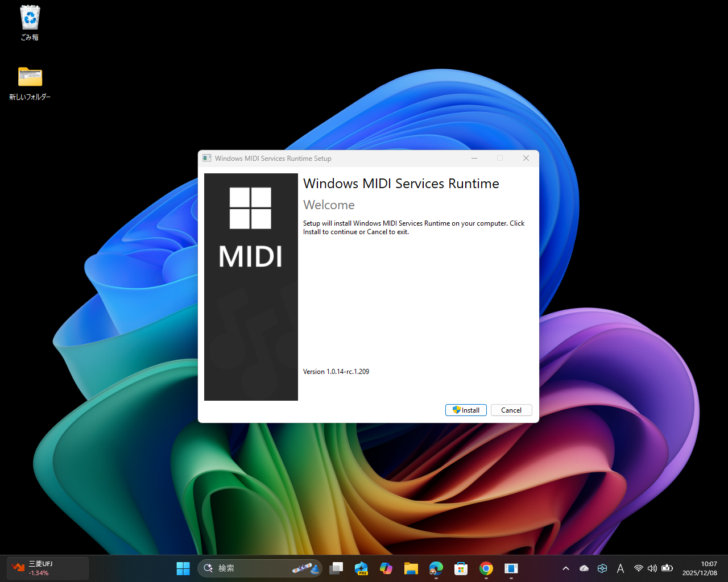Open Google Chrome
728x582 pixels.
(x=485, y=568)
